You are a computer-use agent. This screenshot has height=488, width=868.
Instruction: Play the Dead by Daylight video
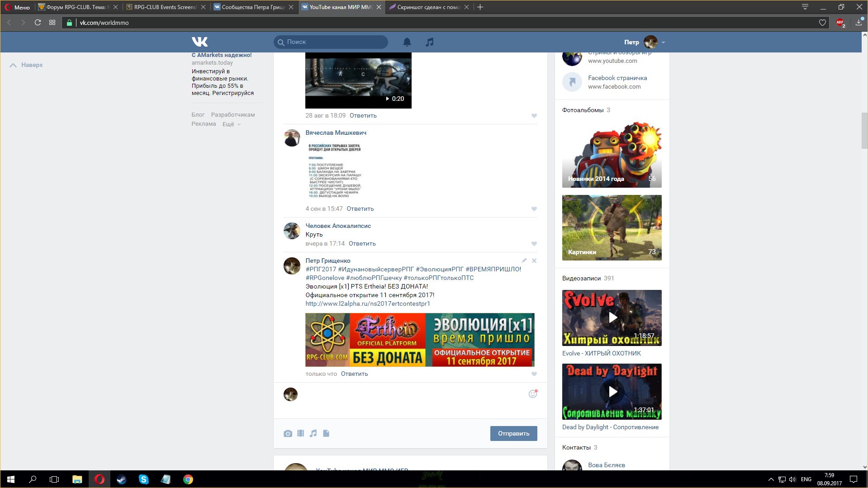pyautogui.click(x=612, y=392)
